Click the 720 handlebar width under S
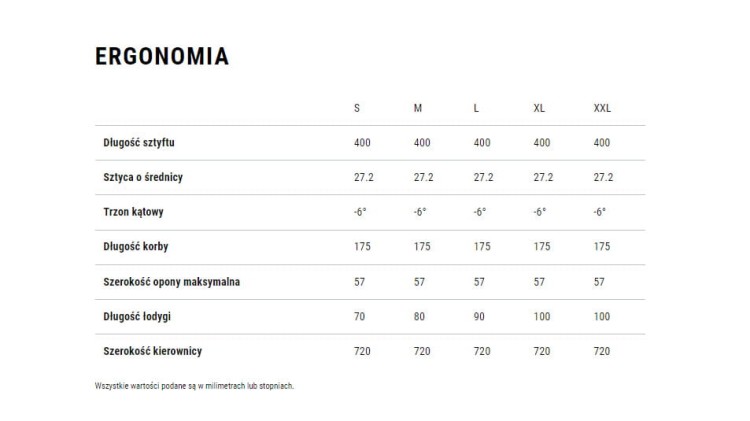The height and width of the screenshot is (421, 750). [x=362, y=351]
